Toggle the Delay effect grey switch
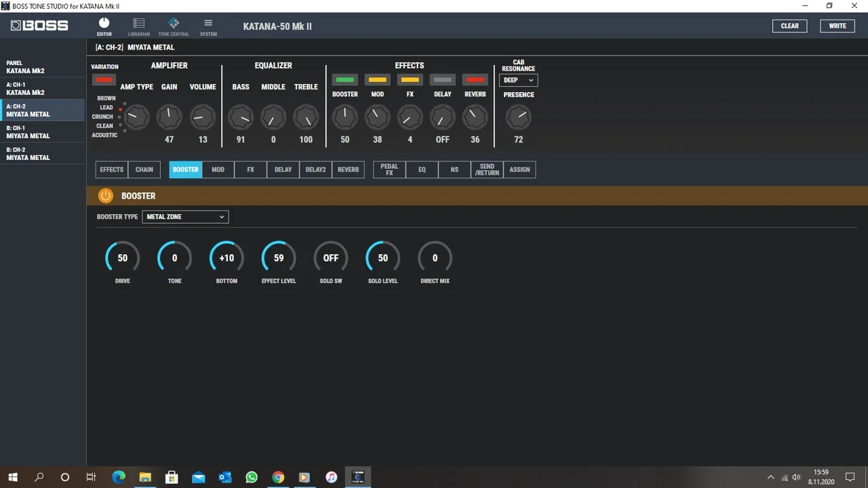The width and height of the screenshot is (868, 488). pyautogui.click(x=443, y=80)
